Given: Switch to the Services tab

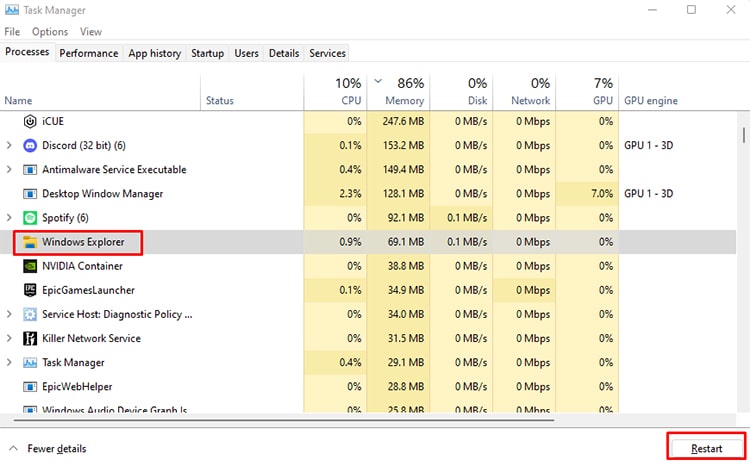Looking at the screenshot, I should pyautogui.click(x=327, y=53).
